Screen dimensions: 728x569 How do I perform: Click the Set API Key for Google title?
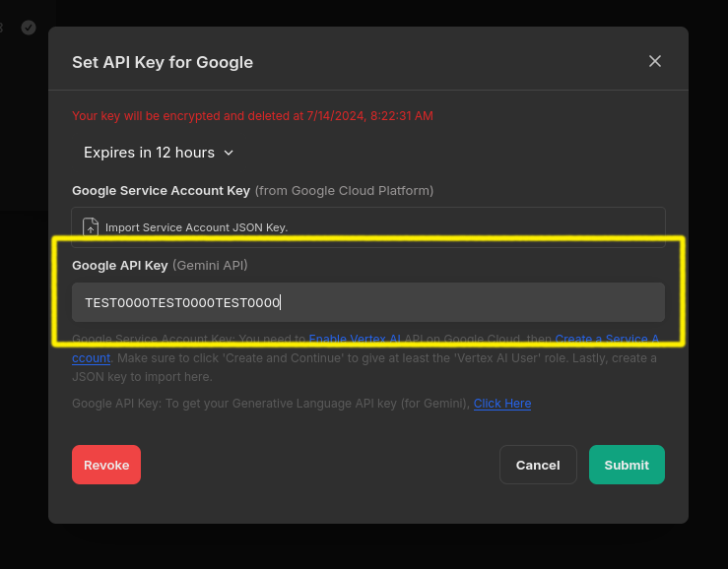click(x=163, y=62)
